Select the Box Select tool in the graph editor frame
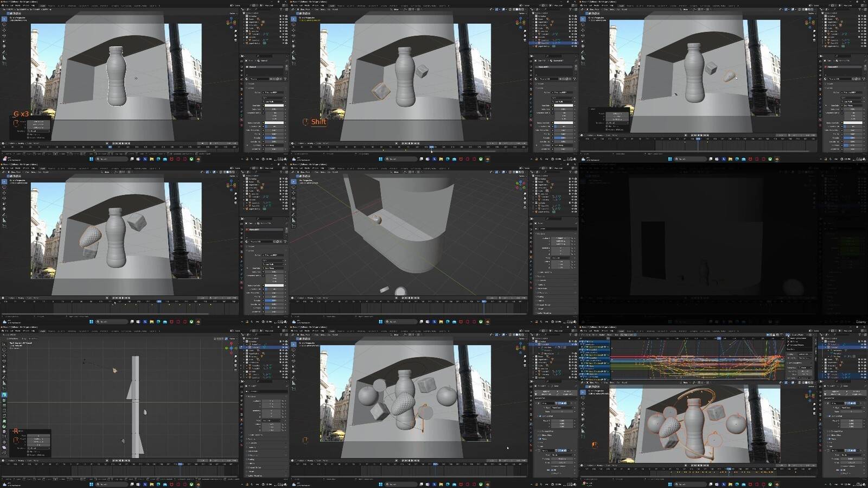This screenshot has width=868, height=488. pos(583,392)
